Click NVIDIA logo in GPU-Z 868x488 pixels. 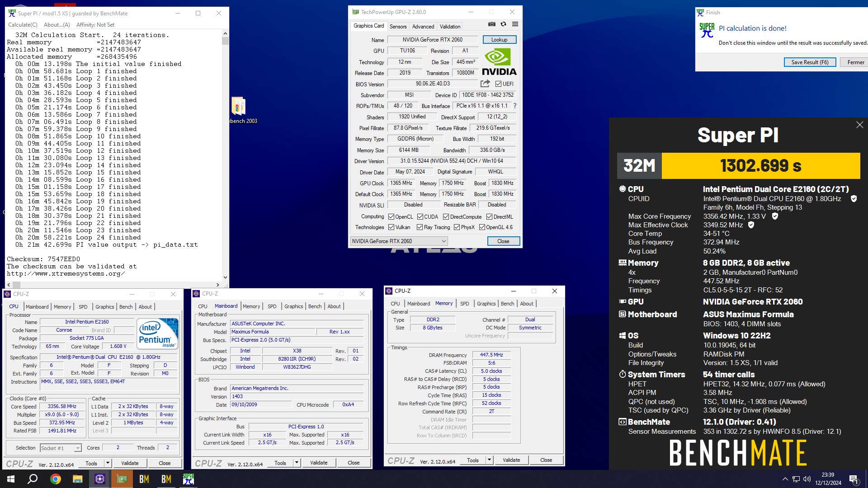pyautogui.click(x=499, y=62)
